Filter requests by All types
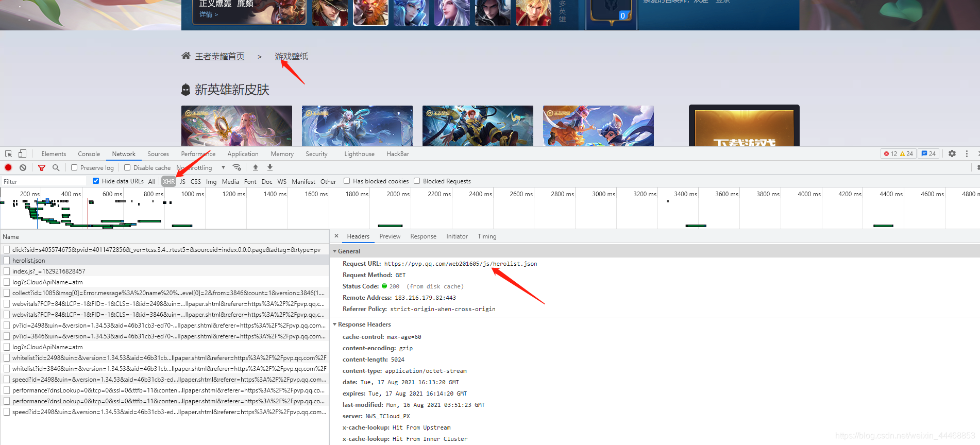Image resolution: width=980 pixels, height=445 pixels. [x=151, y=181]
